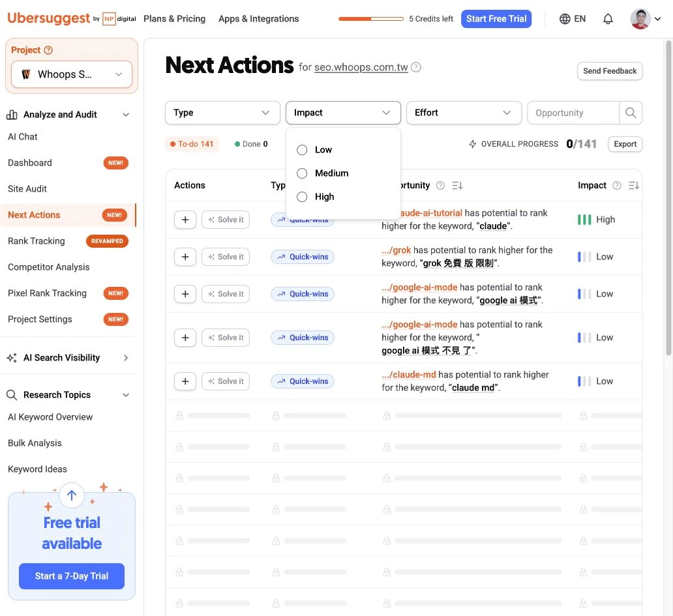673x616 pixels.
Task: Click the globe language icon
Action: coord(565,19)
